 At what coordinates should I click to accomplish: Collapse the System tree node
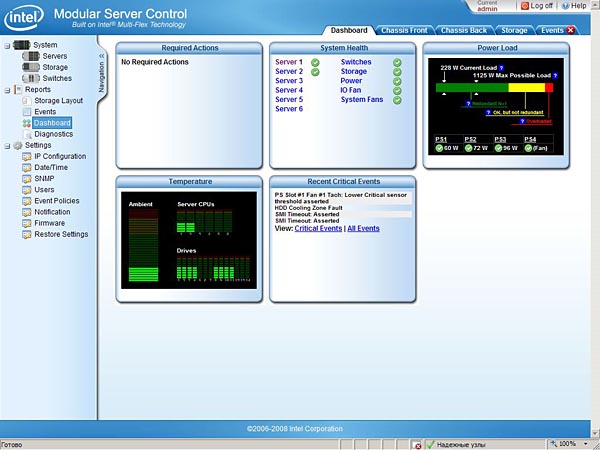click(x=7, y=45)
